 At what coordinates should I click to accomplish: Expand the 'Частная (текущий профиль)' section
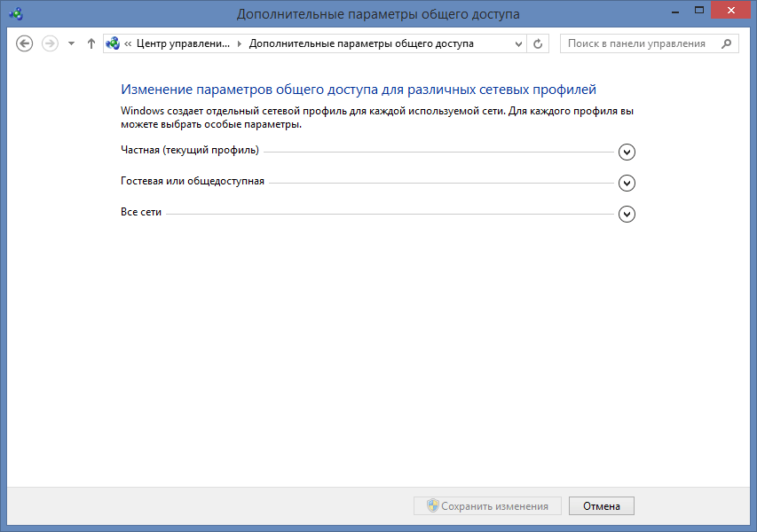627,152
